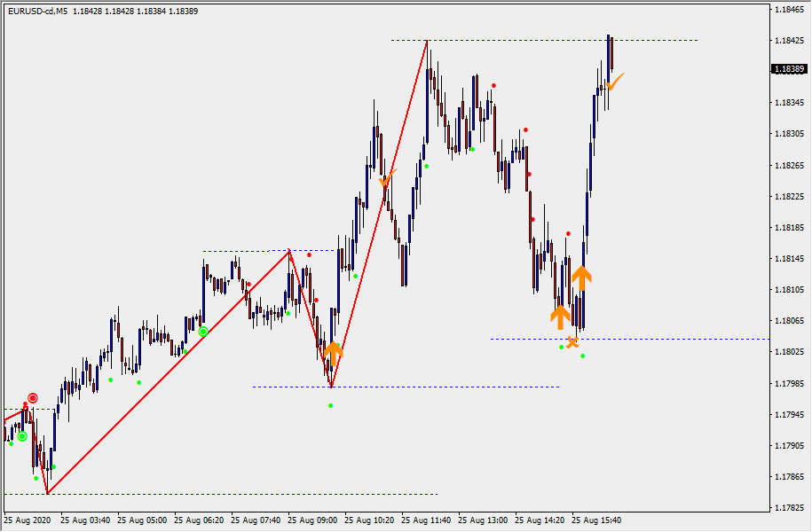Click the EURUSD-cd,M5 chart title text

[x=36, y=11]
